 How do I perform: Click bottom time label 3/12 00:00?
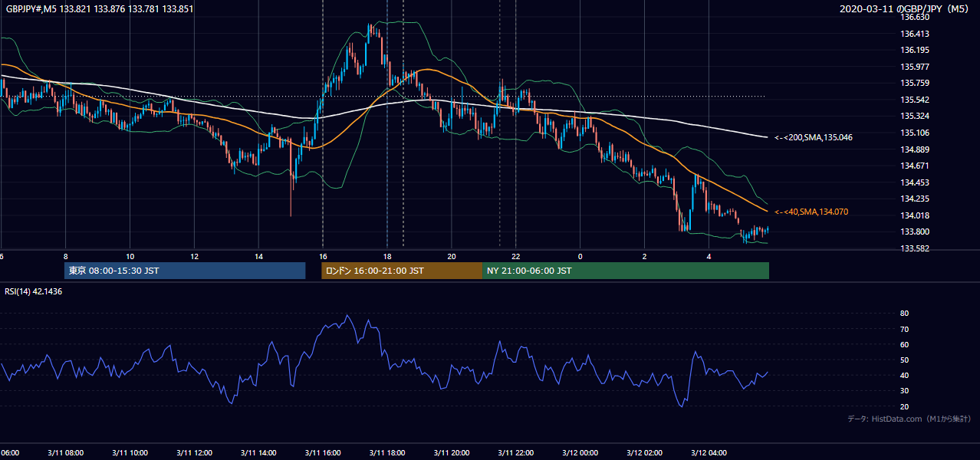pos(580,453)
